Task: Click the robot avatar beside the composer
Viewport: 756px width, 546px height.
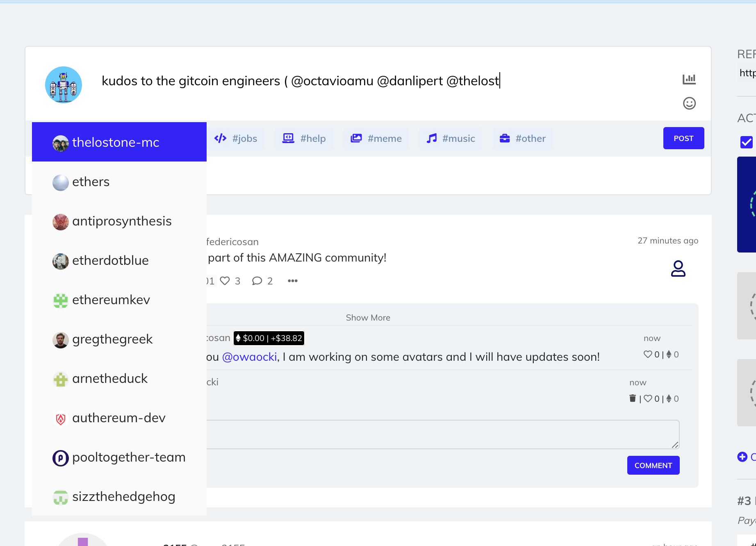Action: (64, 85)
